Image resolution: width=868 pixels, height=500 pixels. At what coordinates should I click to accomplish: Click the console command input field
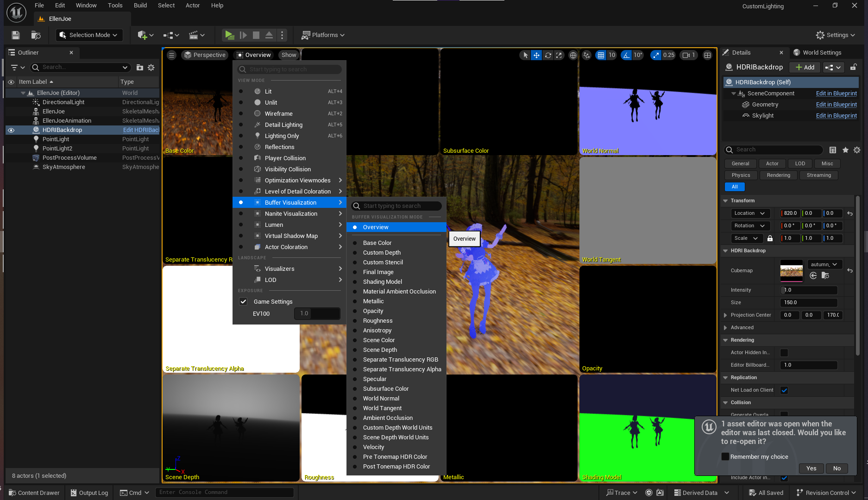(225, 492)
